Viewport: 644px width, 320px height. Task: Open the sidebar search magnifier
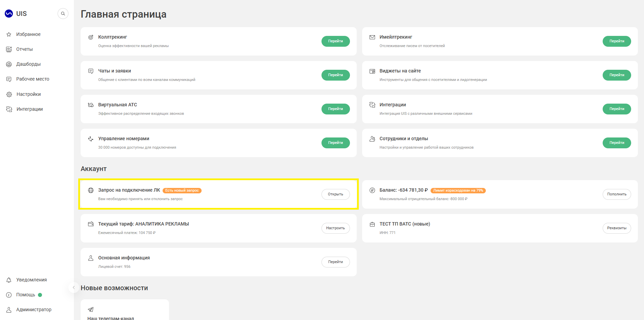click(63, 14)
